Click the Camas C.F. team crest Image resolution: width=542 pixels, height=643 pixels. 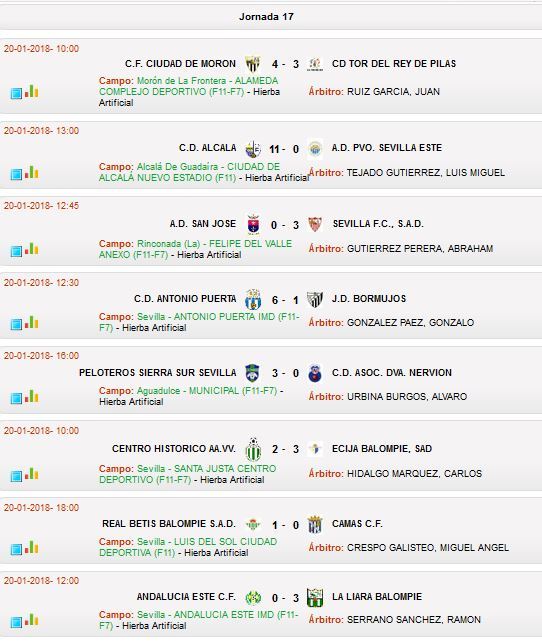click(x=315, y=524)
